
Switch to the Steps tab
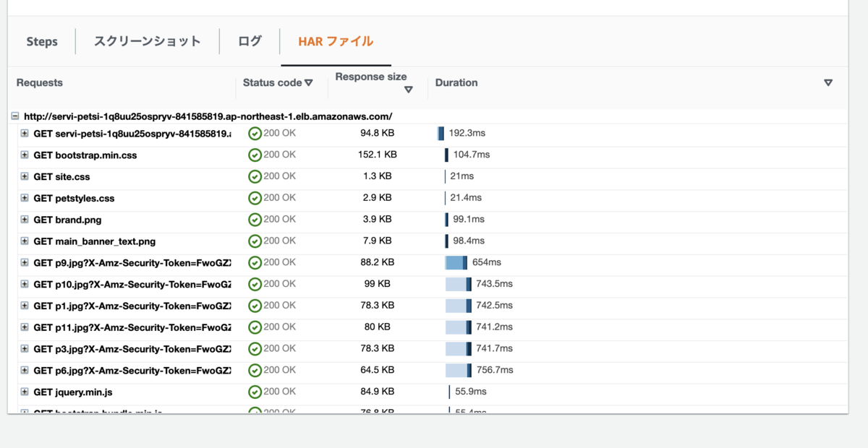coord(42,42)
